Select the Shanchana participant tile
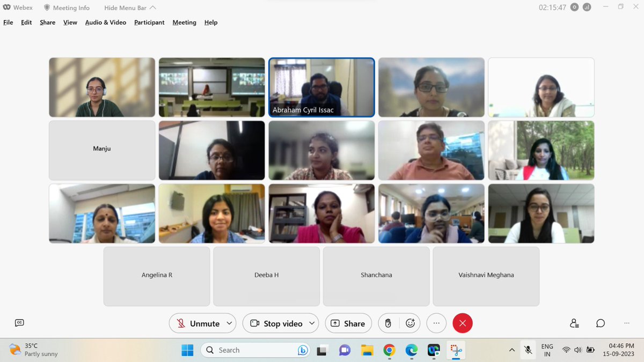The image size is (644, 362). (x=376, y=276)
